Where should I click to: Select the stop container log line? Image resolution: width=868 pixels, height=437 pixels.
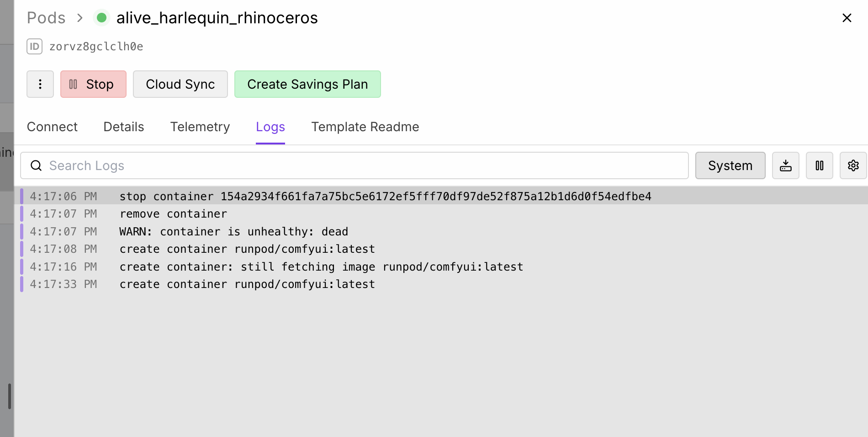pos(385,196)
